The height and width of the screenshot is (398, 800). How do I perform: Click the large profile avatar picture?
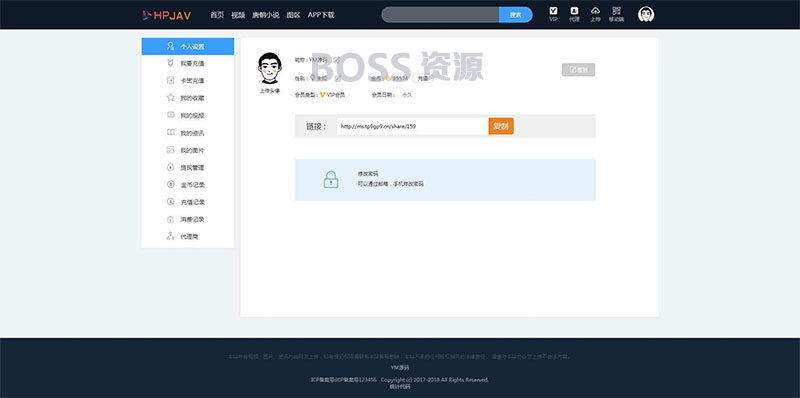(269, 68)
